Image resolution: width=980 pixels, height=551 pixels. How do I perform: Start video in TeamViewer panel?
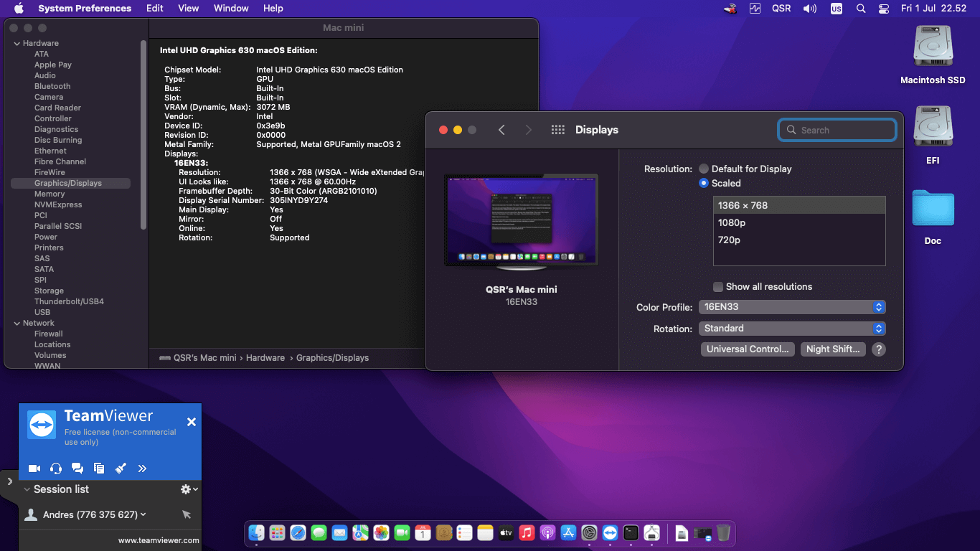click(x=34, y=468)
